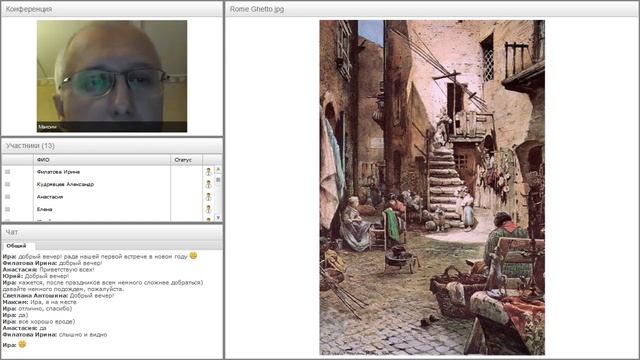Select participant Филатова Ирина

pyautogui.click(x=58, y=172)
